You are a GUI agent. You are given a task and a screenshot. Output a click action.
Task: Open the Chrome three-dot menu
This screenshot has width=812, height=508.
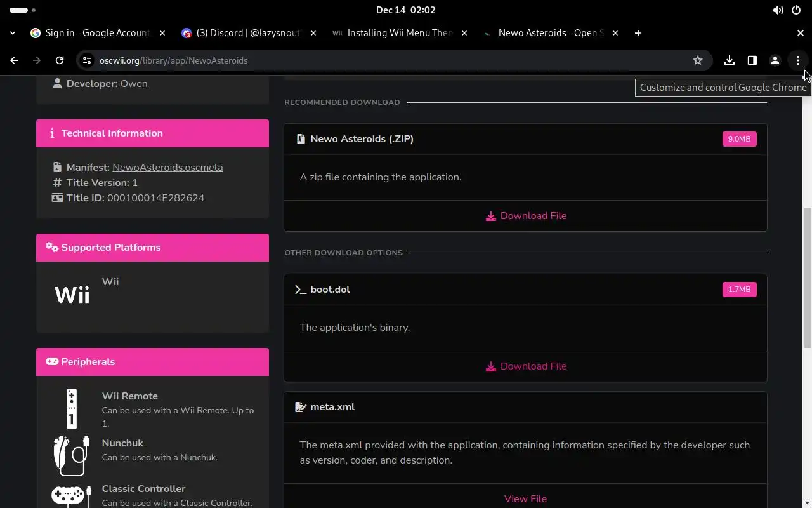coord(797,60)
